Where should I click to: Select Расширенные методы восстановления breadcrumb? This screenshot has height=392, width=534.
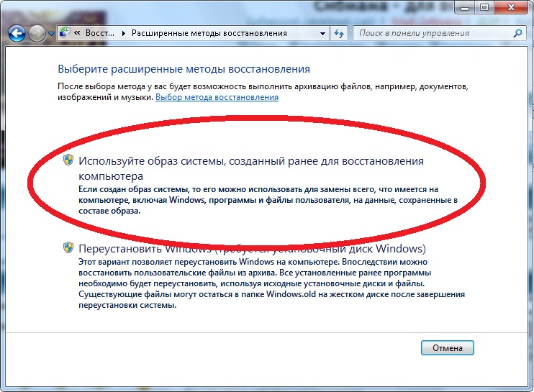point(209,33)
